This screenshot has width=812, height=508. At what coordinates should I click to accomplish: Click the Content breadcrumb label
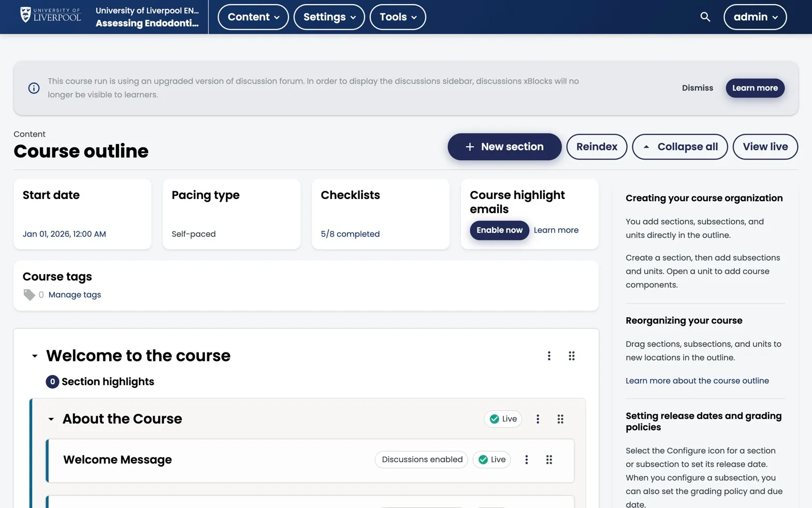pos(30,134)
